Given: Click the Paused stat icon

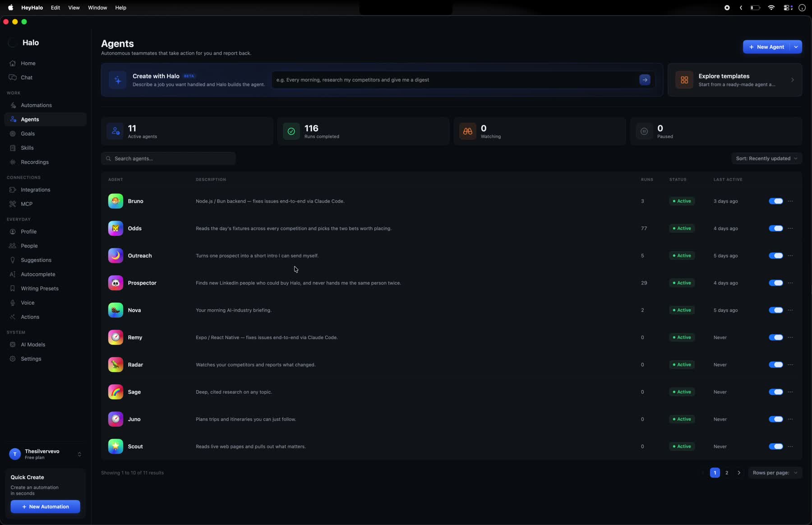Looking at the screenshot, I should [x=644, y=131].
